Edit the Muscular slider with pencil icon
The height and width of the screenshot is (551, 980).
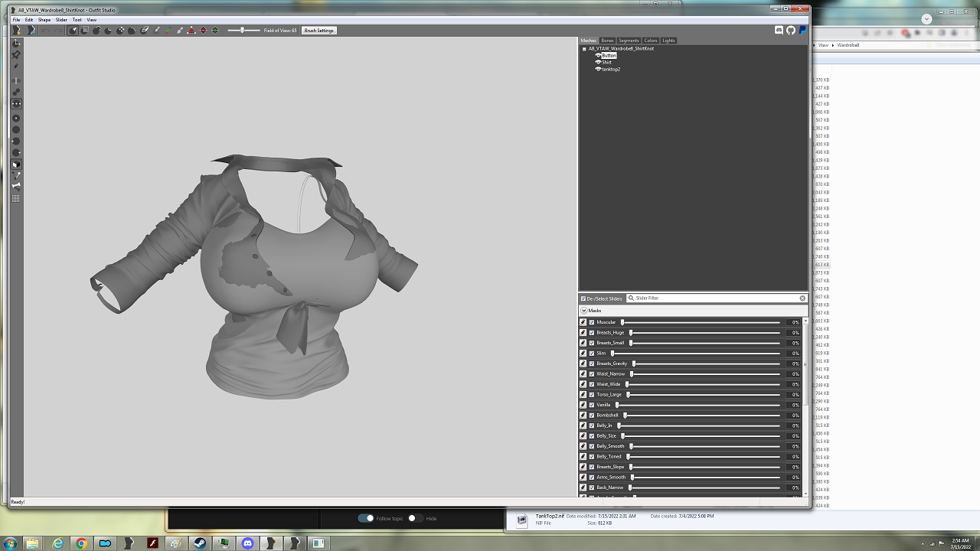[x=583, y=322]
